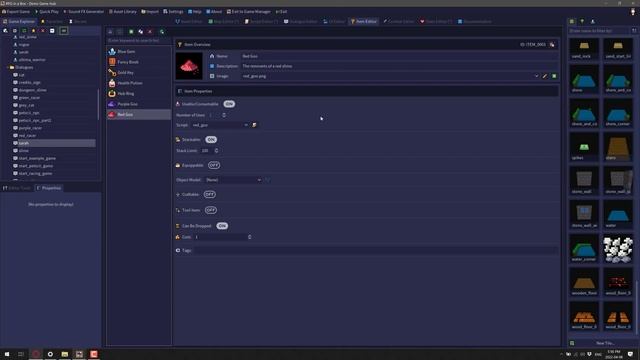This screenshot has height=360, width=640.
Task: Click Quick Play in the top menu
Action: click(47, 12)
